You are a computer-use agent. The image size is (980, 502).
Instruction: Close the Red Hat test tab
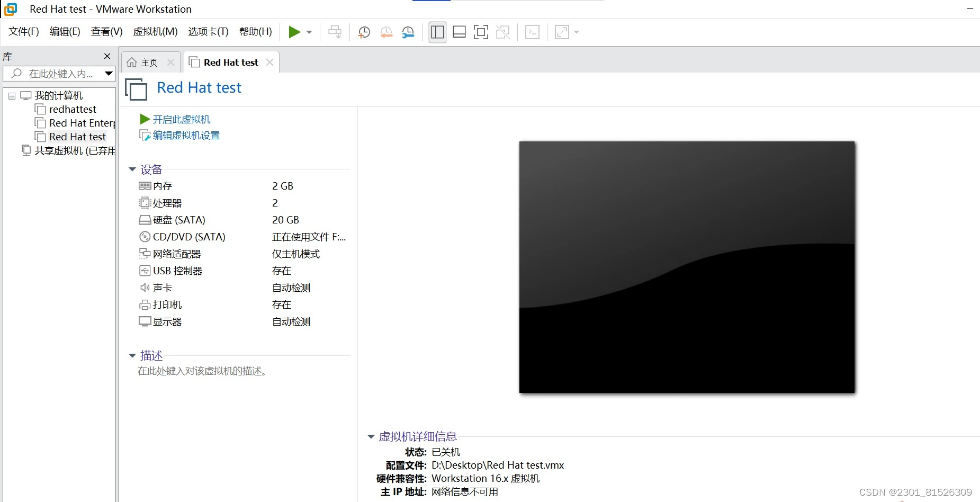coord(269,62)
